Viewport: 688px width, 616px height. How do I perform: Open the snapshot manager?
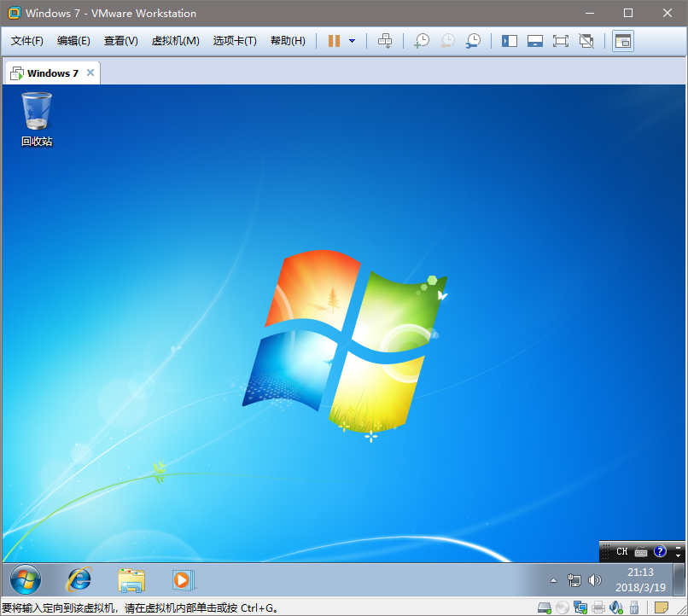tap(473, 41)
